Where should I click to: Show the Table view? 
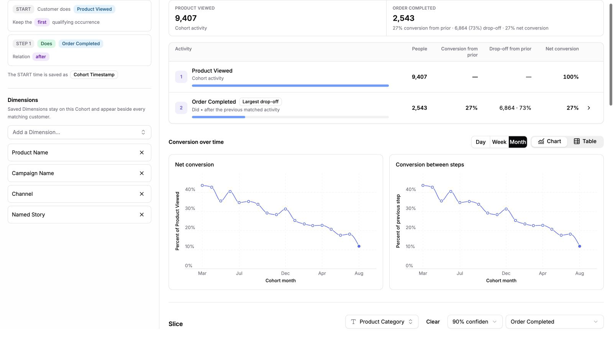pyautogui.click(x=585, y=141)
